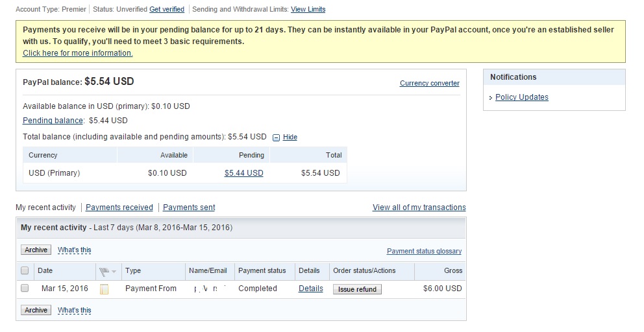Click the flag icon in the table header
Viewport: 644px width, 332px height.
[x=105, y=271]
